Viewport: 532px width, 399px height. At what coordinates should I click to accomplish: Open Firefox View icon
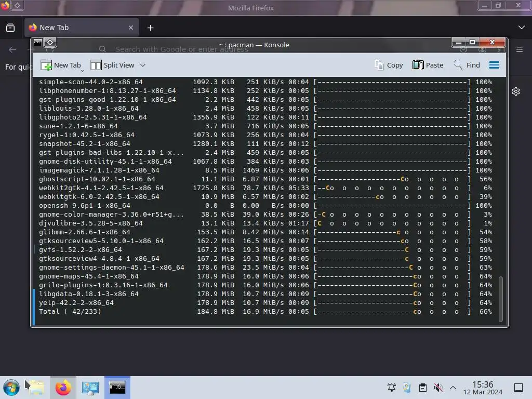coord(10,28)
